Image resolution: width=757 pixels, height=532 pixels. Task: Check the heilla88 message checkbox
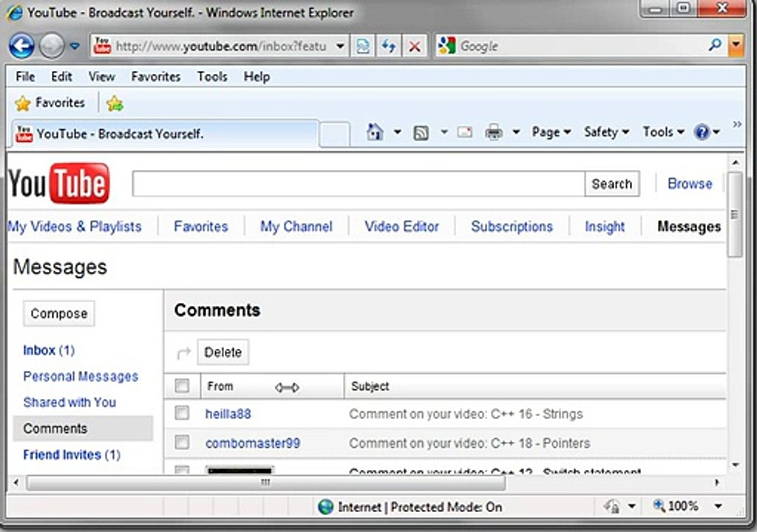182,413
